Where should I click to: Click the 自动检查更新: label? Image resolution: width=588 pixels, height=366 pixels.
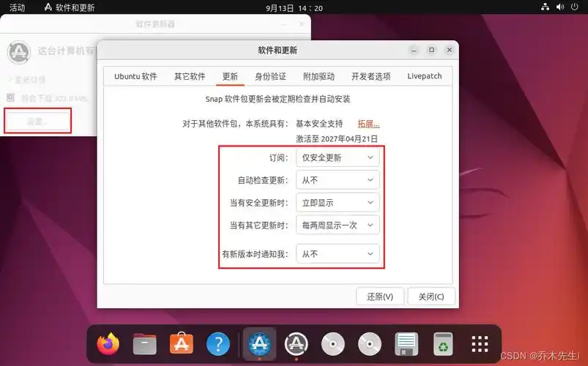click(263, 180)
